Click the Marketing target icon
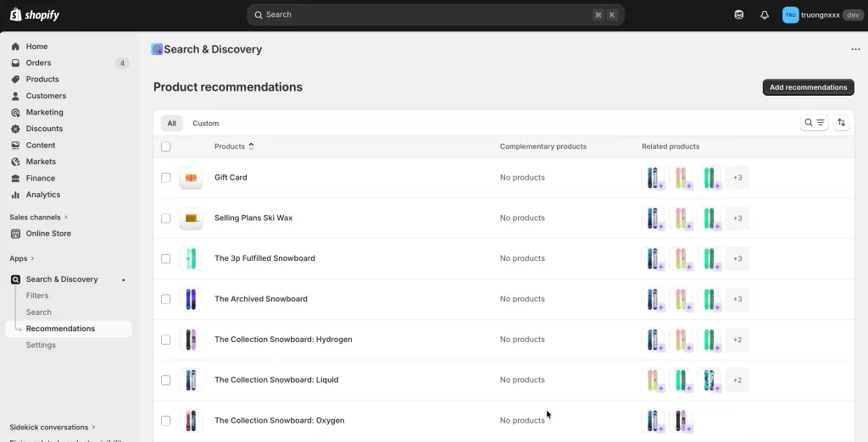Screen dimensions: 868x442 coord(15,113)
